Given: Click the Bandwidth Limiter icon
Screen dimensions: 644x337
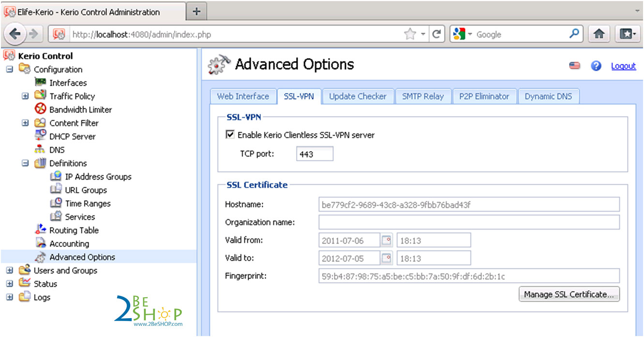Looking at the screenshot, I should click(x=41, y=109).
